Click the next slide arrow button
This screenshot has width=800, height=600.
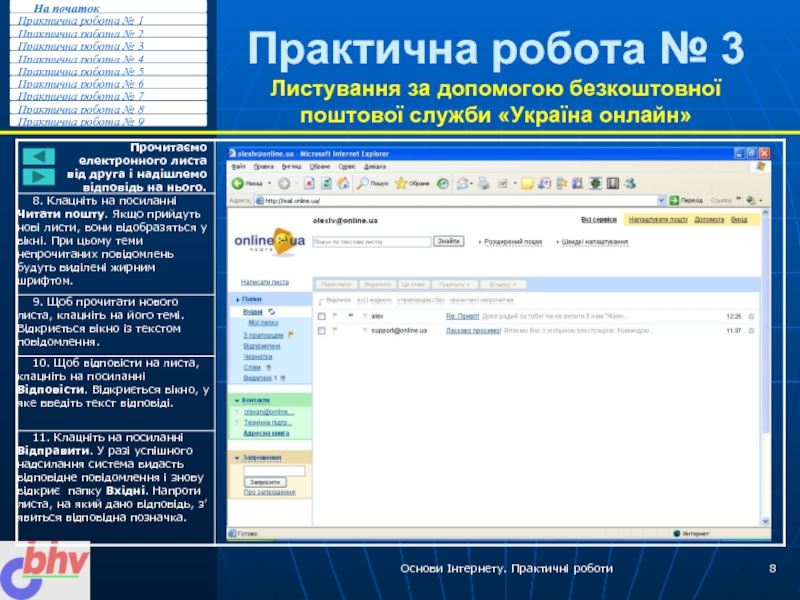(x=38, y=176)
